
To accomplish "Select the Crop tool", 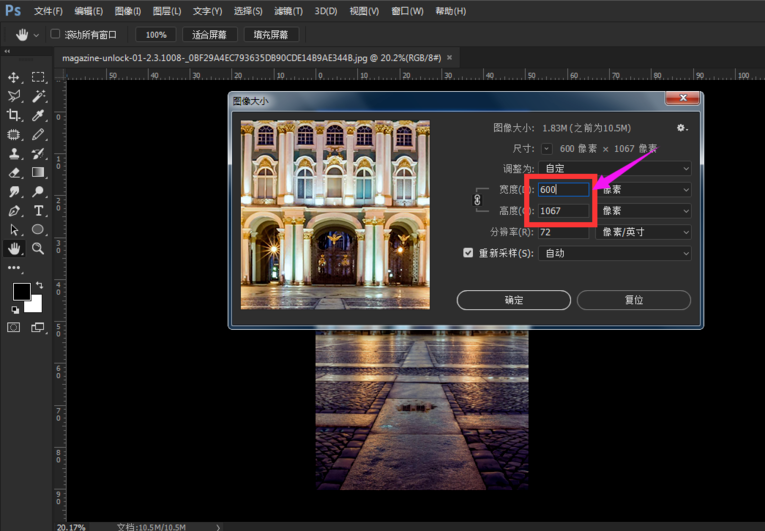I will 14,116.
